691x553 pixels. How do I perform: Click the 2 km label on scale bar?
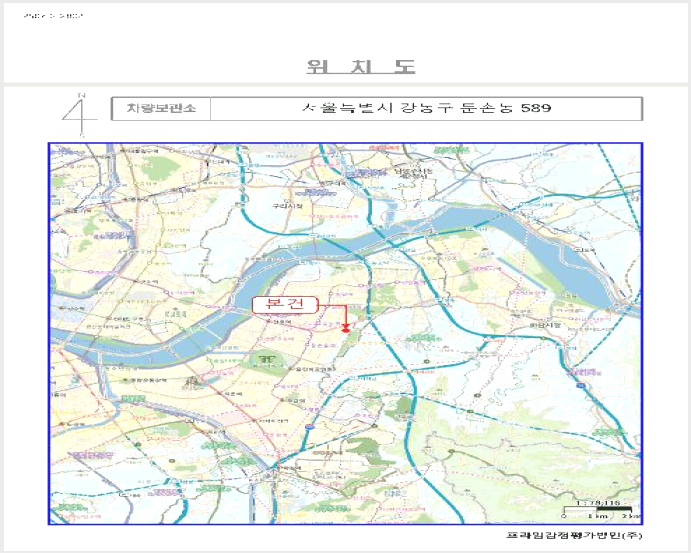tap(632, 516)
